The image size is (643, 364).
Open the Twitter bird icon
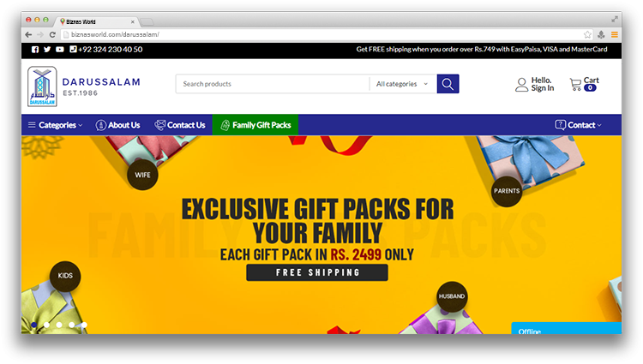(x=47, y=50)
